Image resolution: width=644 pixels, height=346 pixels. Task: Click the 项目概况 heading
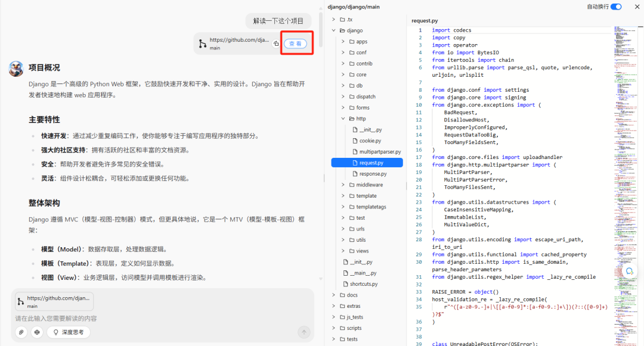click(44, 68)
